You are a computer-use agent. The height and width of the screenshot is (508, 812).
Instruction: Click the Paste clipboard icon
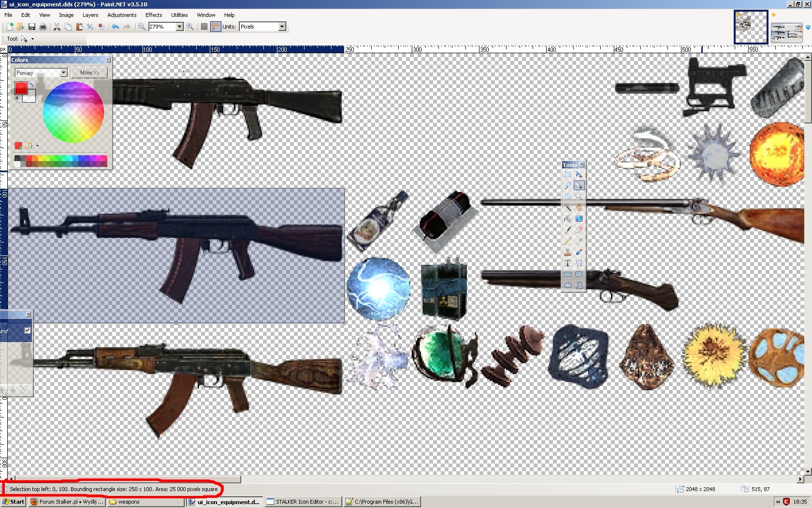(79, 27)
